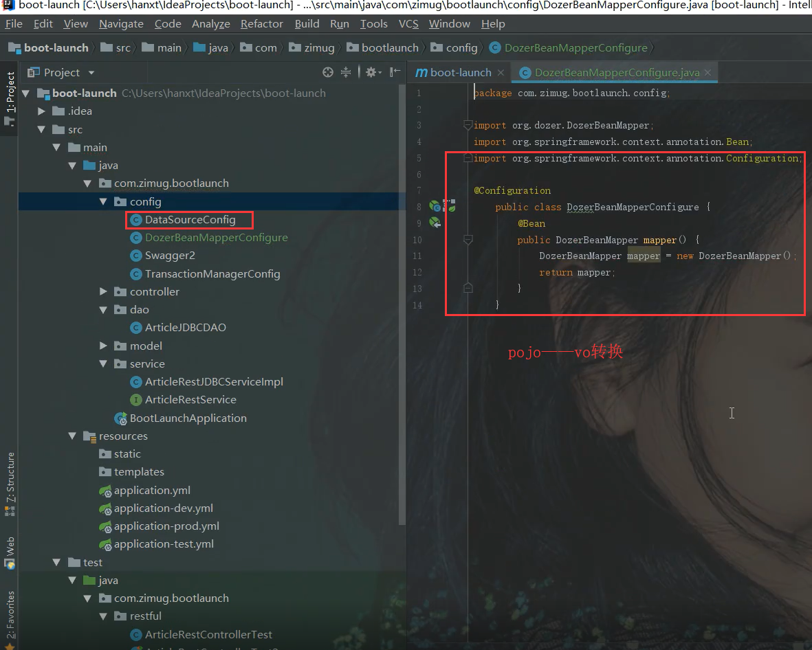Collapse the dao package
This screenshot has width=812, height=650.
[x=103, y=309]
